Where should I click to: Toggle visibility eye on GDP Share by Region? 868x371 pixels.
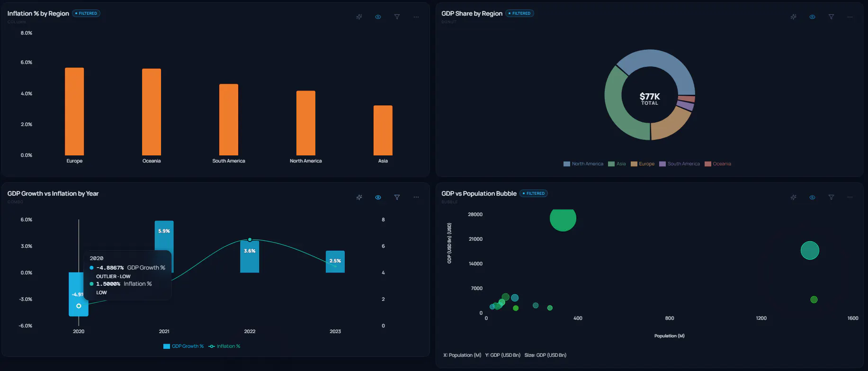point(812,17)
